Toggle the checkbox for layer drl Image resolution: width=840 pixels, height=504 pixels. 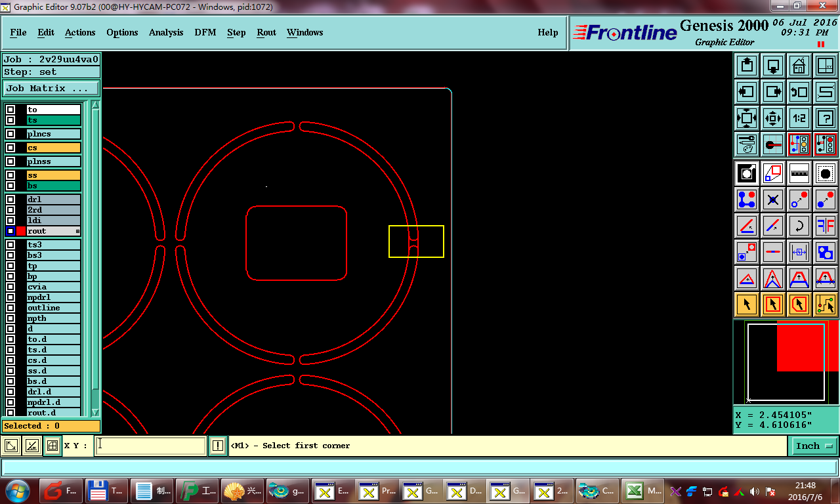(10, 199)
